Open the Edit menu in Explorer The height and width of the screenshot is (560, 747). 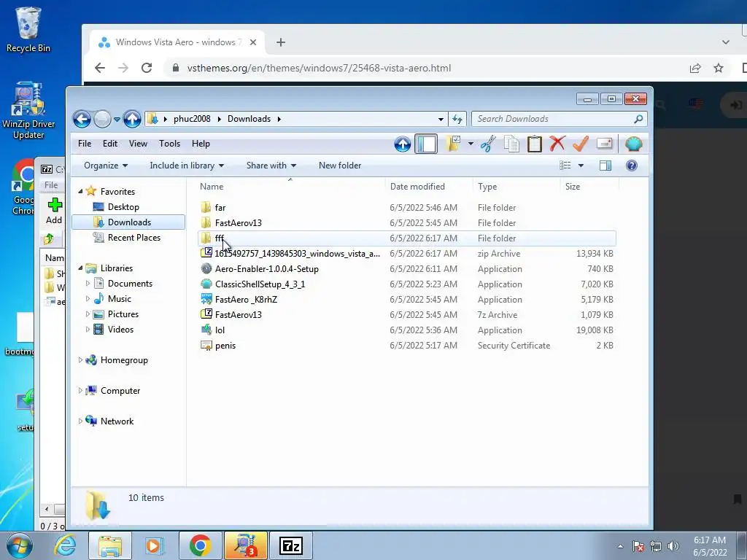tap(110, 144)
